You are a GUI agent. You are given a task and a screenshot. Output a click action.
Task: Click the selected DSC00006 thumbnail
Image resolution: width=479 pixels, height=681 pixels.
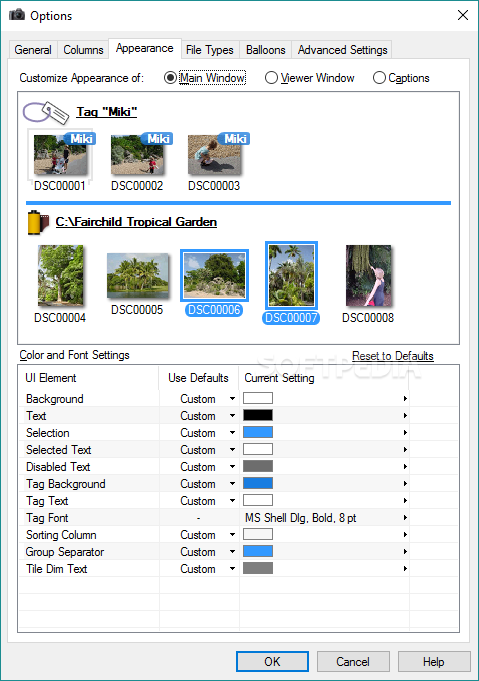[214, 276]
